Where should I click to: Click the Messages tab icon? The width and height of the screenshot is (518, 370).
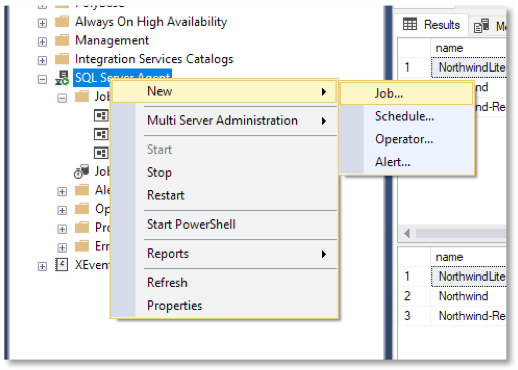click(x=481, y=26)
